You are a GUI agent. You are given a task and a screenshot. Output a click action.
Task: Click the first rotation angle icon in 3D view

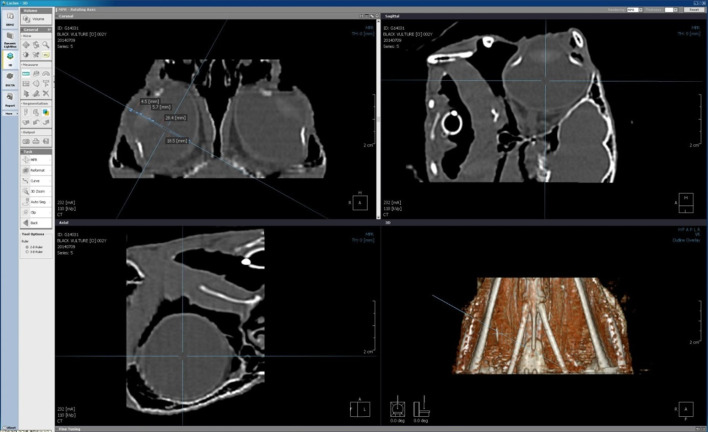pos(397,409)
